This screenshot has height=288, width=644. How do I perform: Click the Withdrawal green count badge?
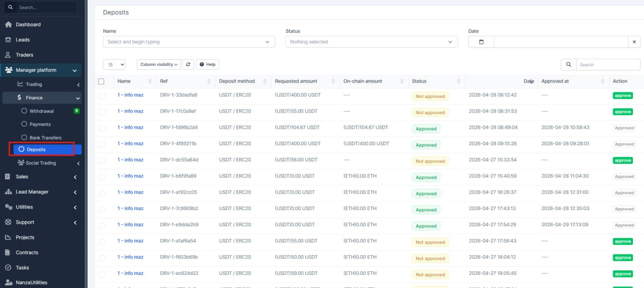click(x=76, y=111)
